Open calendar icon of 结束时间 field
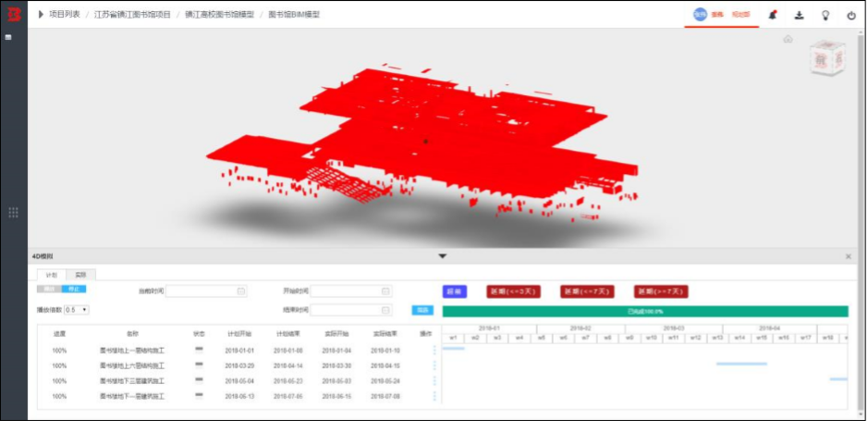 pos(385,310)
